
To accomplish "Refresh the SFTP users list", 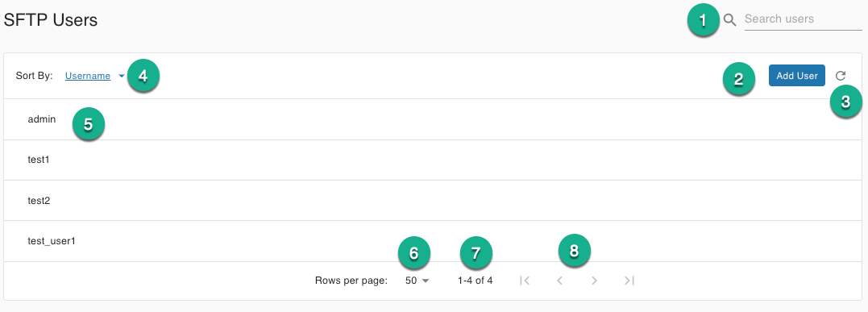I will (841, 76).
